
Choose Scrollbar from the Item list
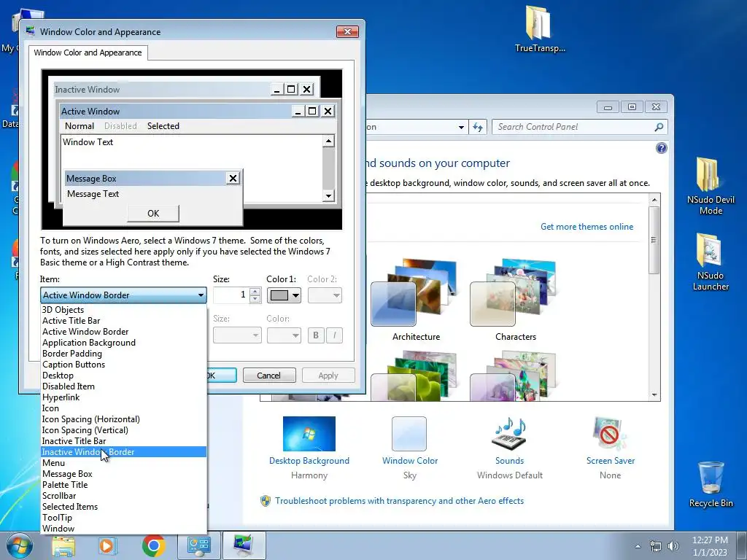click(123, 496)
